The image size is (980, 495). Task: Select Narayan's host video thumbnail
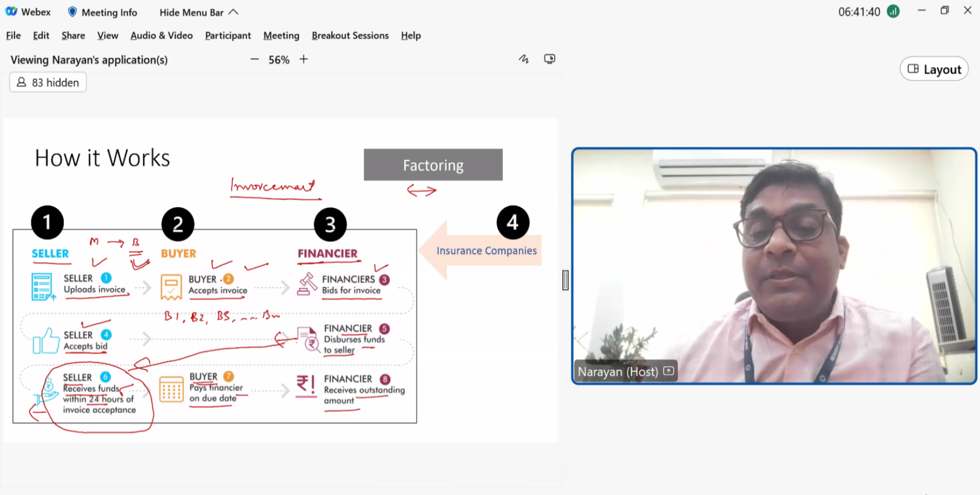(x=773, y=265)
